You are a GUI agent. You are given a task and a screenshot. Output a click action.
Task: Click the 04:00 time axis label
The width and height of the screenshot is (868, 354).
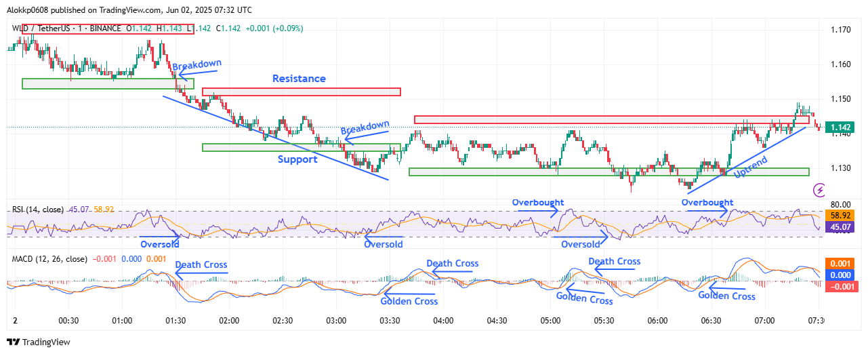tap(443, 320)
